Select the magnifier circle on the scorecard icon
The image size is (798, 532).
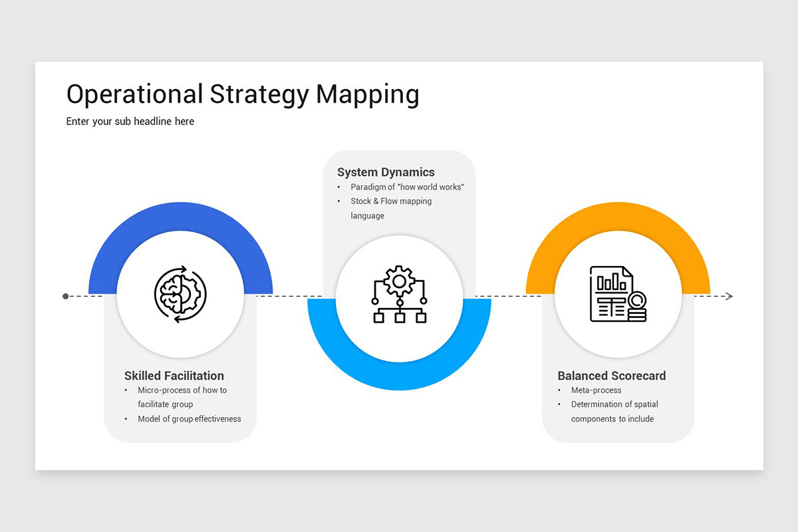pyautogui.click(x=636, y=301)
